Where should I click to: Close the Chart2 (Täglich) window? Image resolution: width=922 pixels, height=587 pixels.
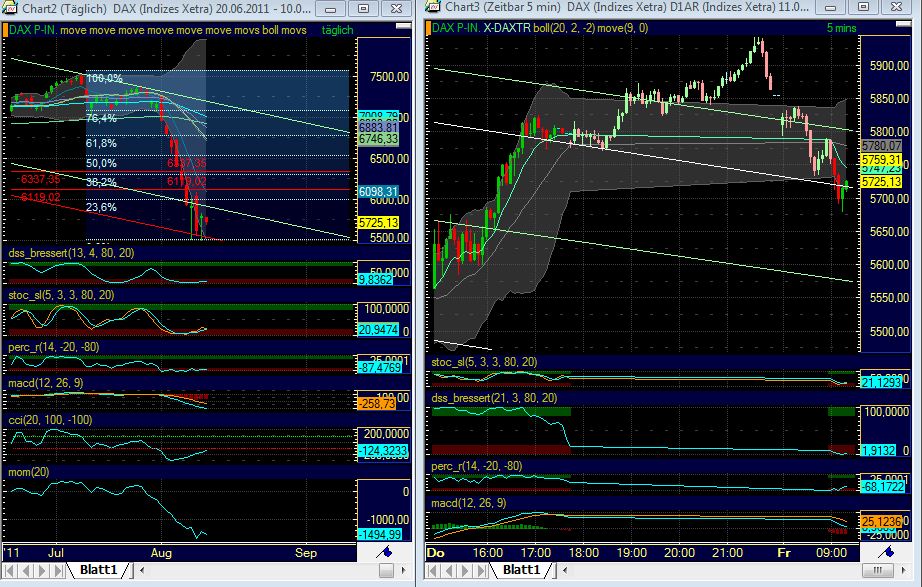pos(396,9)
